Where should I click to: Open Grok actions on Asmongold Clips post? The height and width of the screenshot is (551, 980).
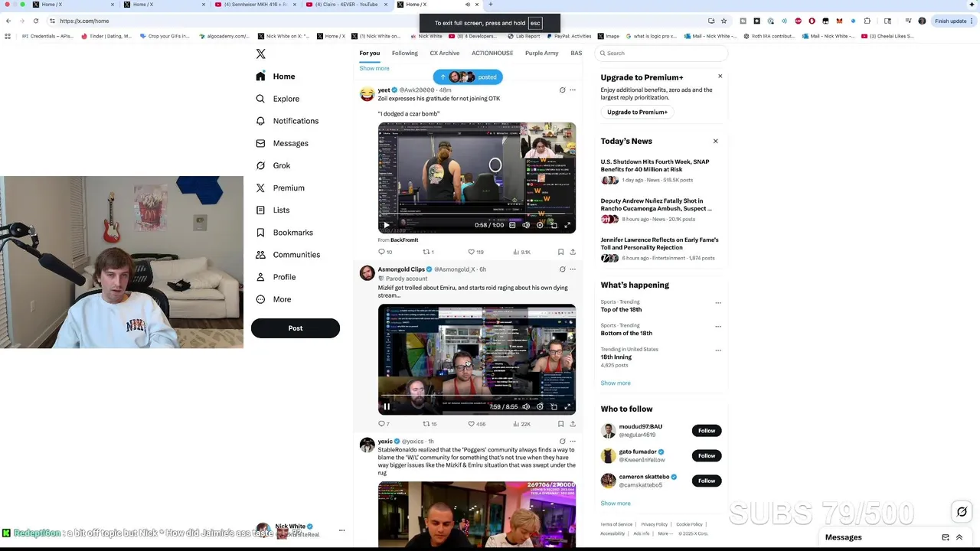[x=562, y=269]
